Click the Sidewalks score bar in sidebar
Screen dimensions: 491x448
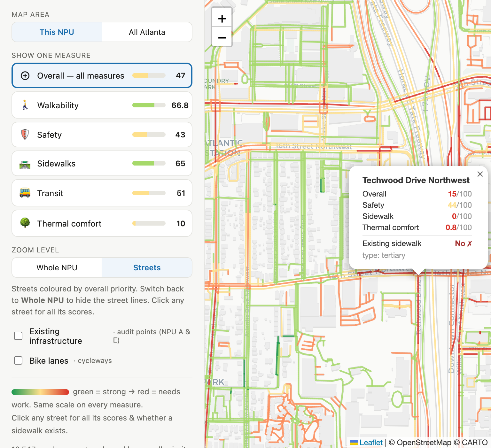(149, 163)
